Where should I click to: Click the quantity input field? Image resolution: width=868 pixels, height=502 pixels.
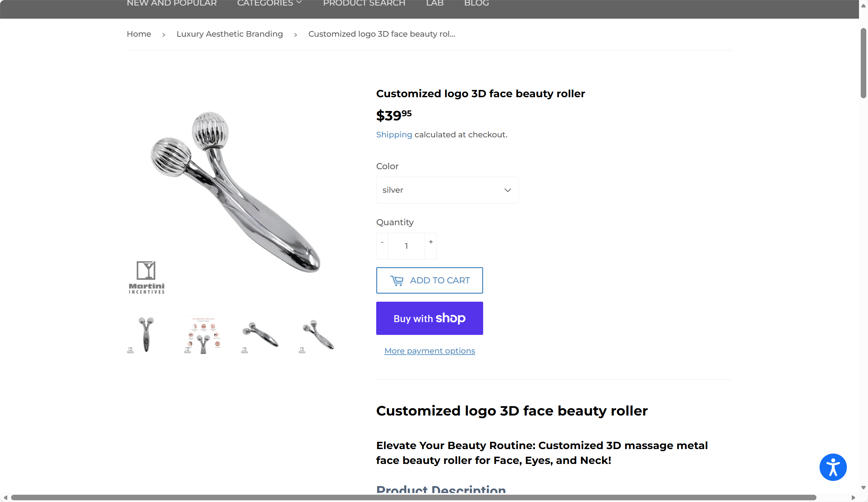pyautogui.click(x=406, y=246)
